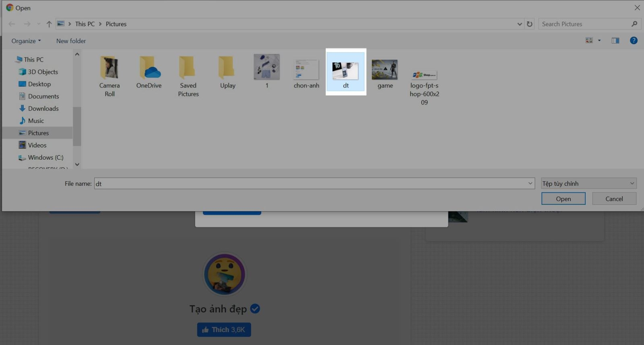This screenshot has height=345, width=644.
Task: Click the Open button
Action: pyautogui.click(x=563, y=199)
